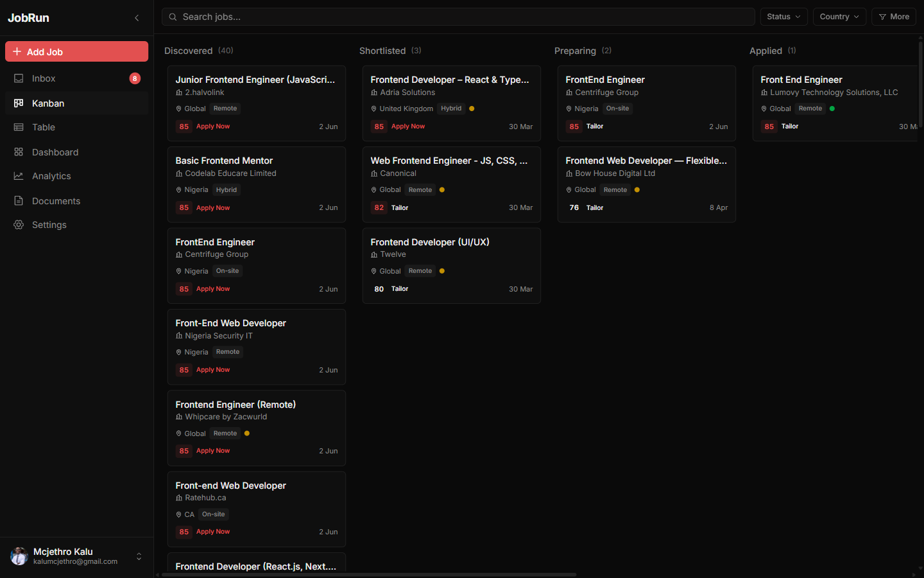
Task: Open the Frontend Web Developer Bow House card
Action: pyautogui.click(x=647, y=184)
